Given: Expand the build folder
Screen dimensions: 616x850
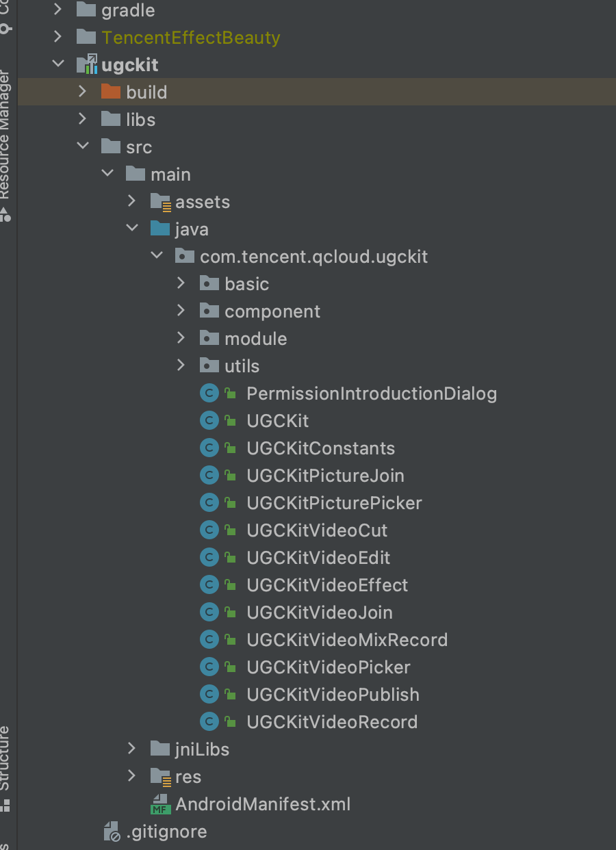Looking at the screenshot, I should 82,92.
